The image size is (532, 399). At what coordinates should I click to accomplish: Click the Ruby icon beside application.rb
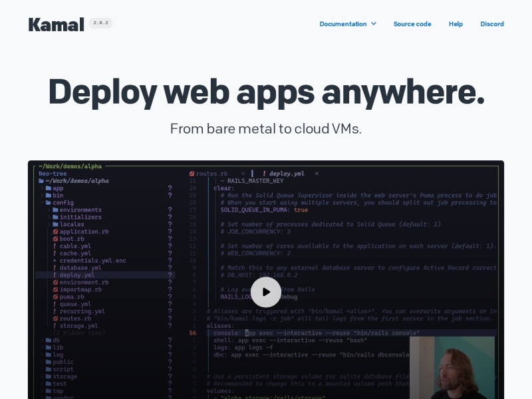click(x=55, y=231)
